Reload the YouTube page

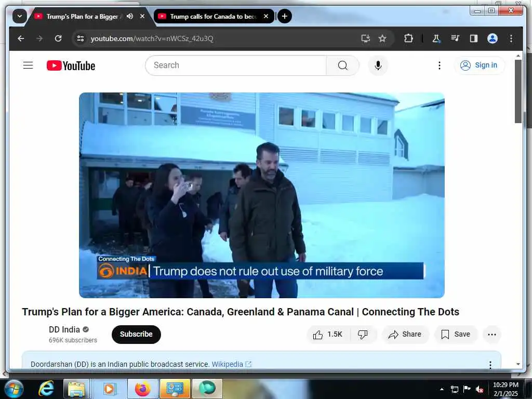click(x=58, y=38)
